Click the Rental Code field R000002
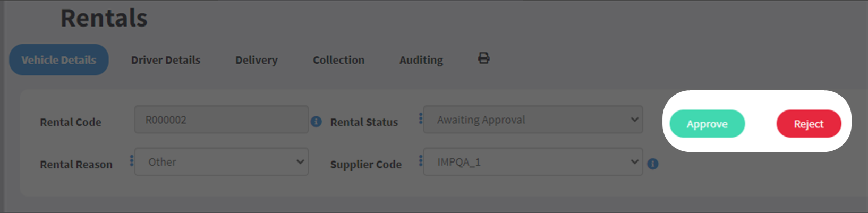 pos(222,120)
